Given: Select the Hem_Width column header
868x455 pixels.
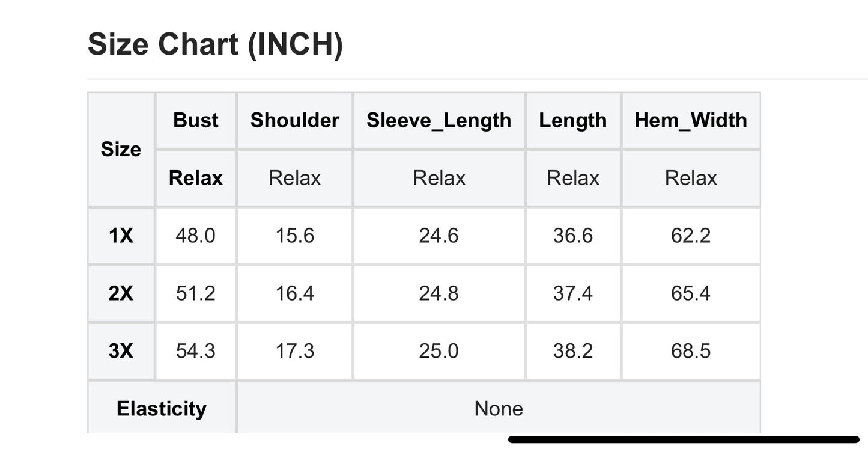Looking at the screenshot, I should point(691,120).
